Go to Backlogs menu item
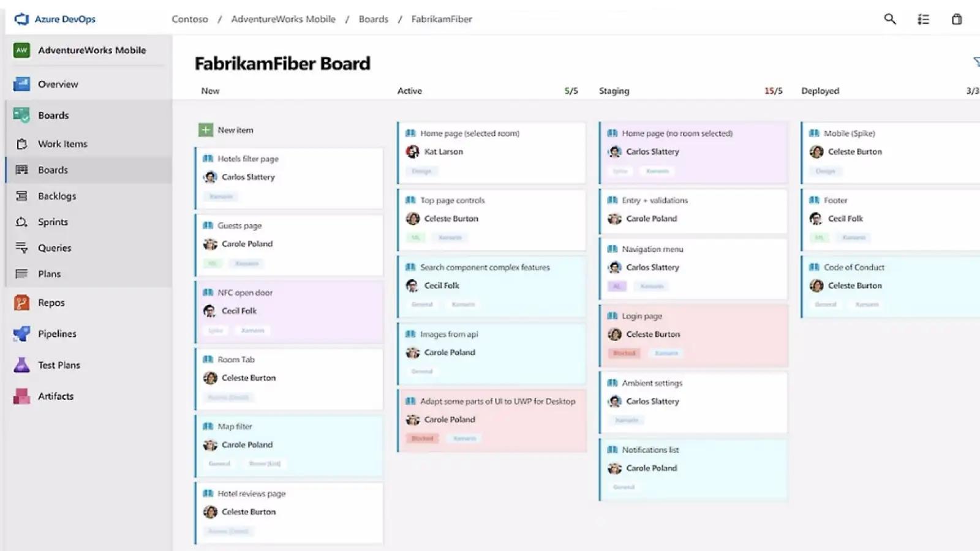The width and height of the screenshot is (980, 551). click(x=57, y=196)
